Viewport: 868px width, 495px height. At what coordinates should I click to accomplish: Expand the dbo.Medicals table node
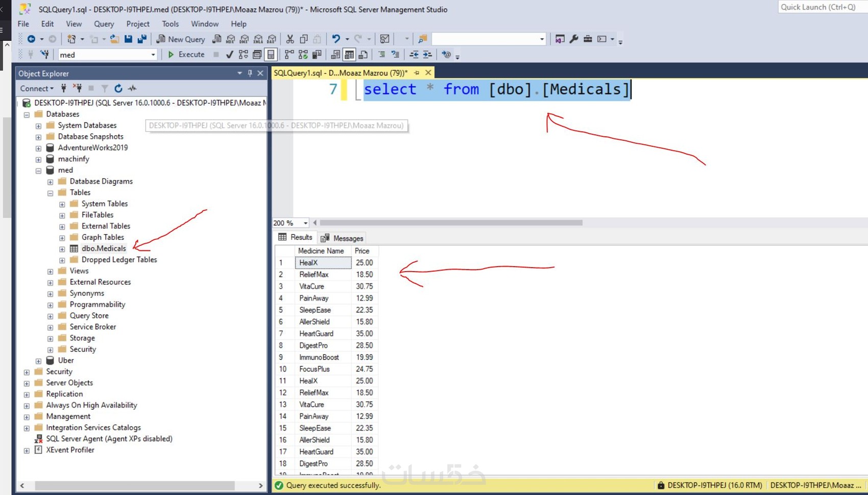(x=62, y=249)
